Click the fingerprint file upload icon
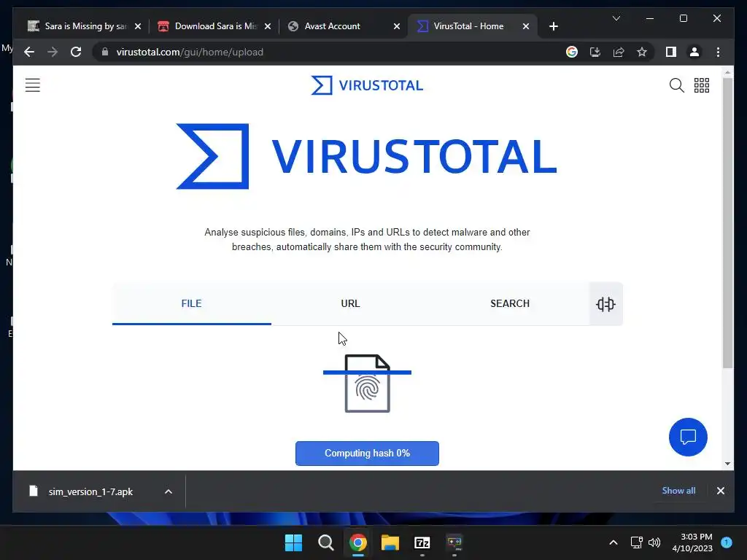The width and height of the screenshot is (747, 560). click(x=368, y=384)
